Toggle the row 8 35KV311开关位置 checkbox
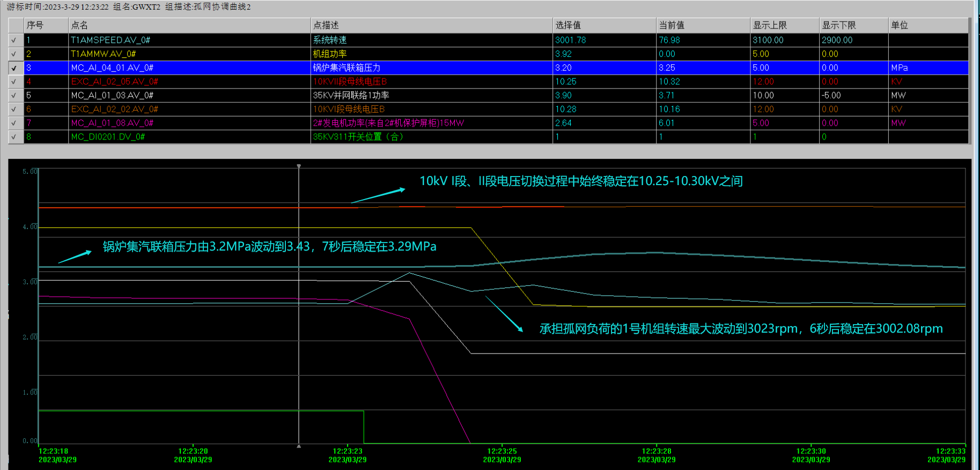 [14, 137]
